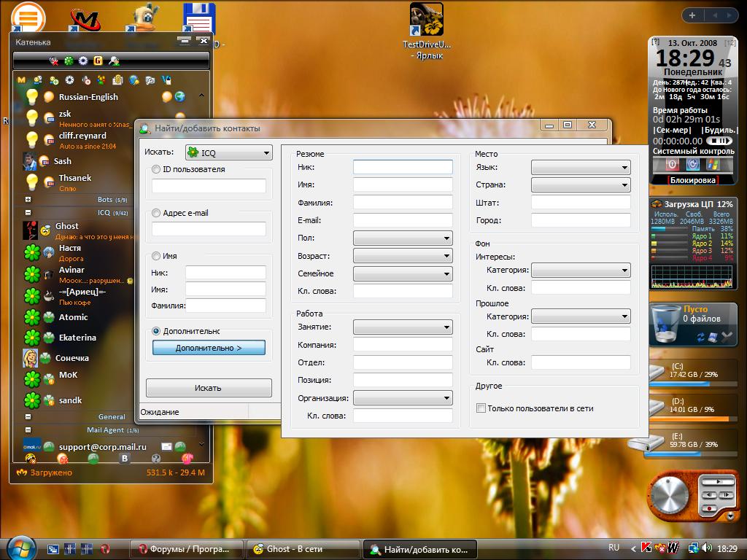This screenshot has height=560, width=747.
Task: Switch to 'Форумы / Програ...' taskbar item
Action: point(188,549)
